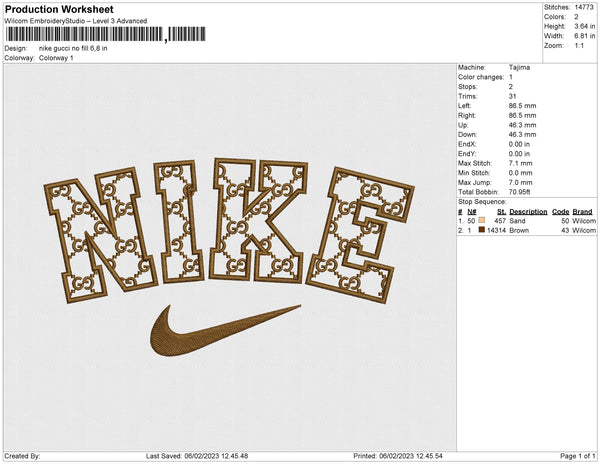The height and width of the screenshot is (464, 600).
Task: Click the barcode image in header
Action: coord(106,34)
